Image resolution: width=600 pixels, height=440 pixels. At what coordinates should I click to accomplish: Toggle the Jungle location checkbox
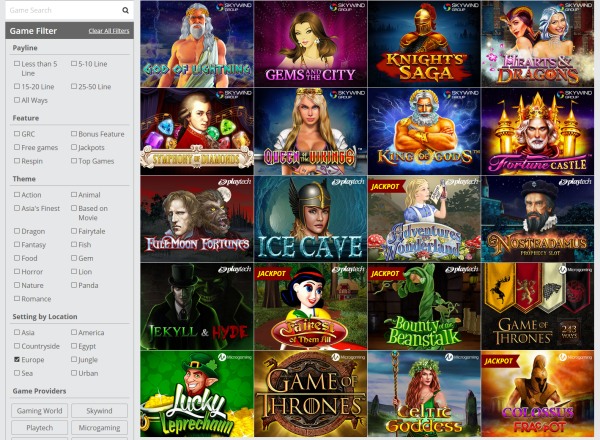point(74,359)
